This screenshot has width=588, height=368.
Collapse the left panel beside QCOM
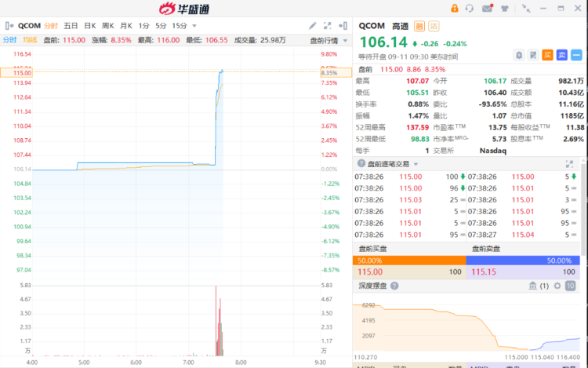click(x=9, y=26)
